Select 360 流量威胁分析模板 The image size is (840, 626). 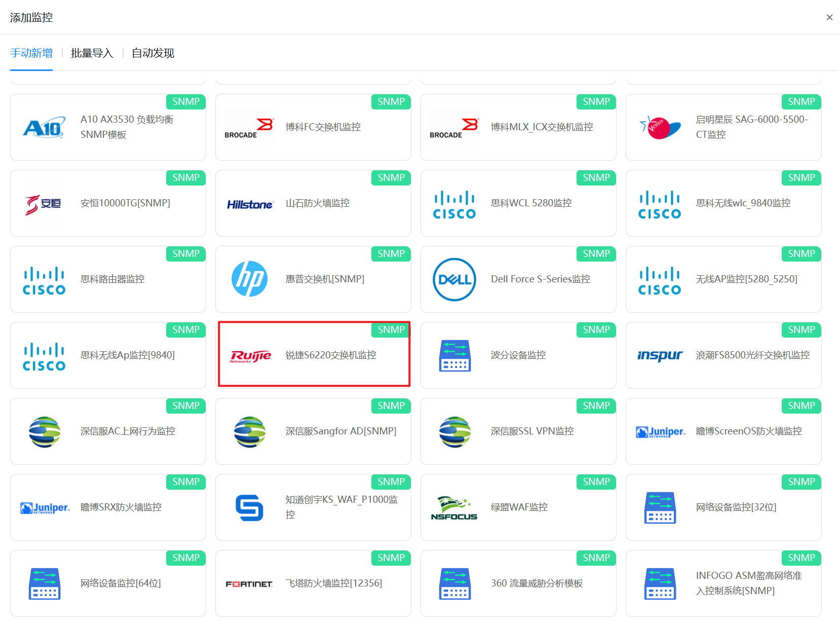coord(518,583)
